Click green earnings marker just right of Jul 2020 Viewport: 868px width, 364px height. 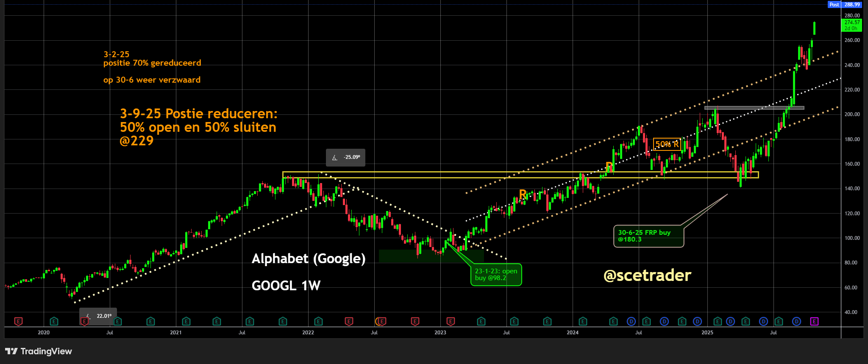click(x=118, y=322)
